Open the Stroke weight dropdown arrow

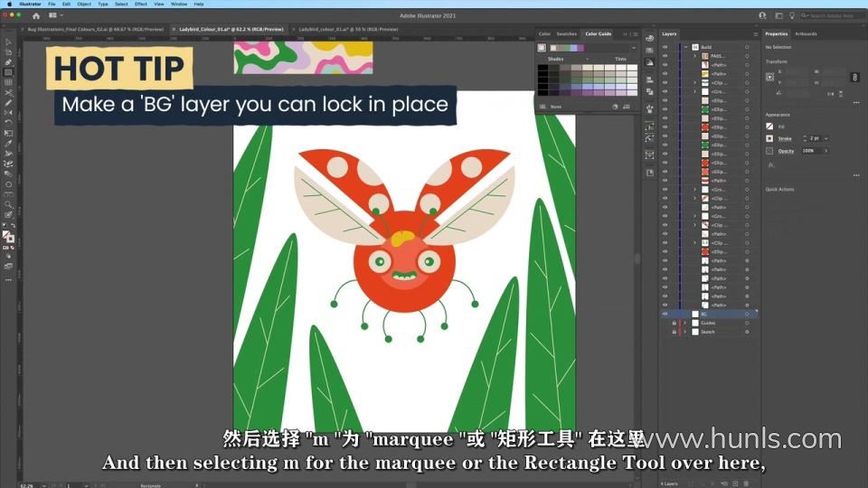pos(826,138)
